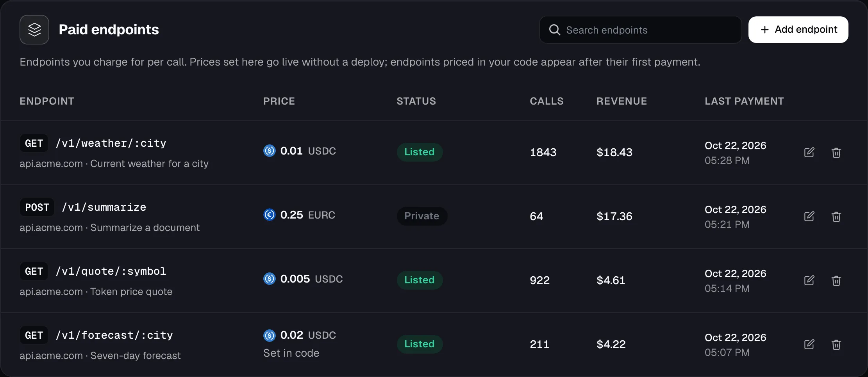Click the POST method tag on summarize
Image resolution: width=868 pixels, height=377 pixels.
tap(37, 207)
